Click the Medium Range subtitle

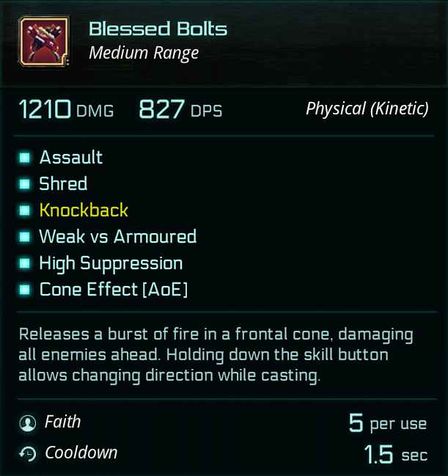(x=144, y=53)
